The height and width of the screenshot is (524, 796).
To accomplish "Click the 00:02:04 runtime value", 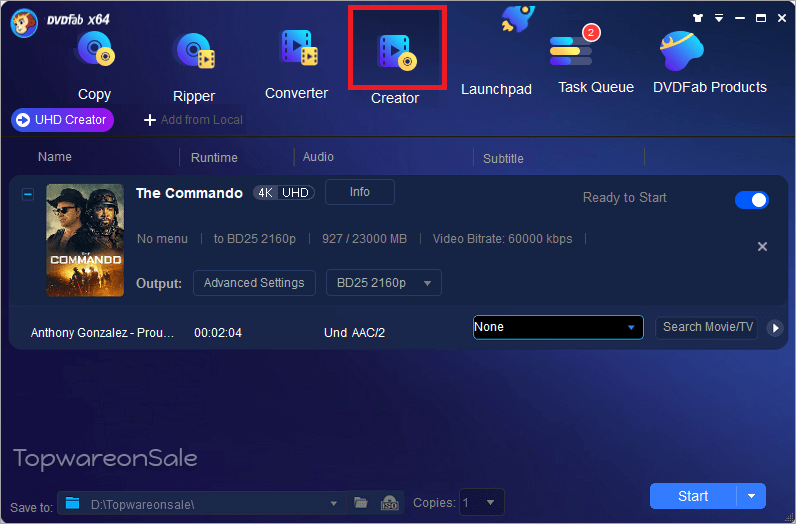I will [x=218, y=333].
